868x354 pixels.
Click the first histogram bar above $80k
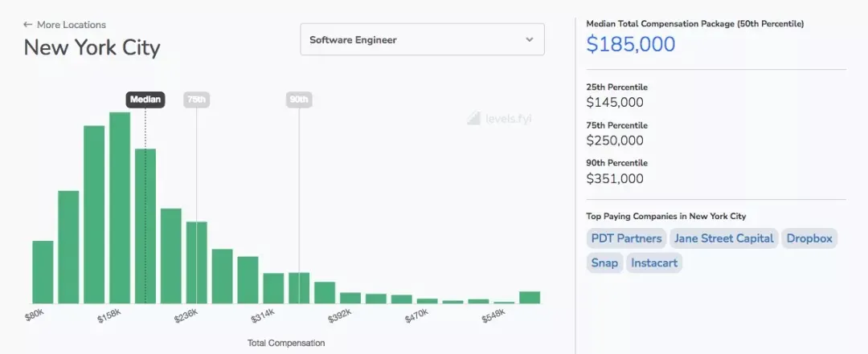(43, 272)
